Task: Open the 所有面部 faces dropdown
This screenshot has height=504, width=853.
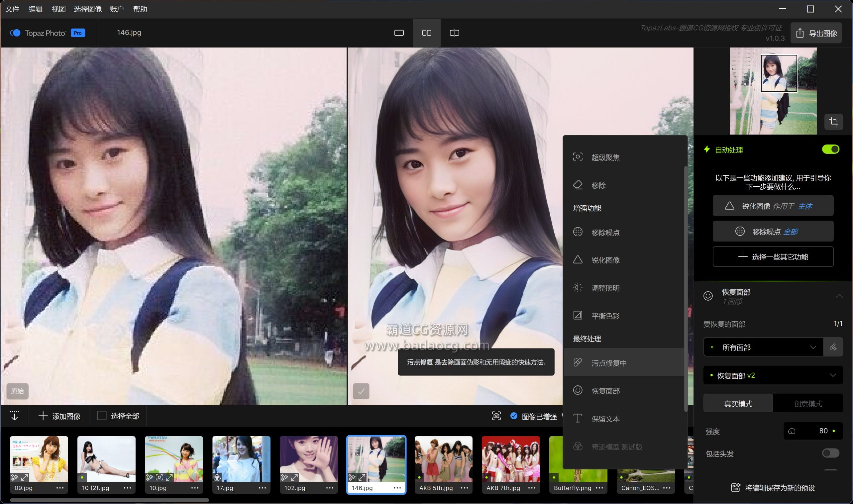Action: (x=763, y=347)
